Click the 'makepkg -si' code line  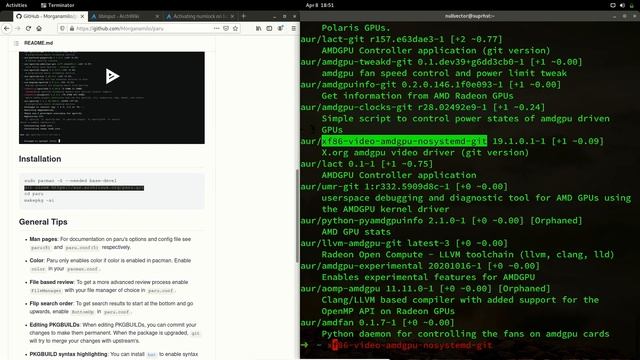tap(39, 200)
